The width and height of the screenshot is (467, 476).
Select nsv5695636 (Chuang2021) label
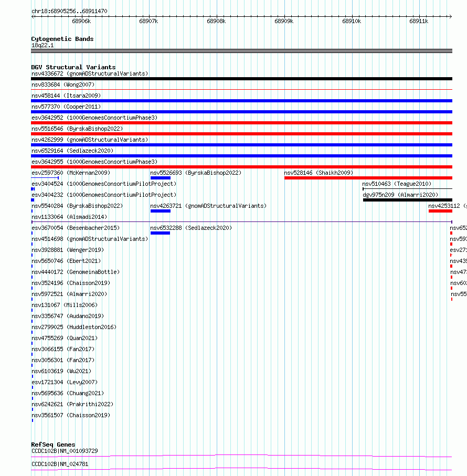68,394
